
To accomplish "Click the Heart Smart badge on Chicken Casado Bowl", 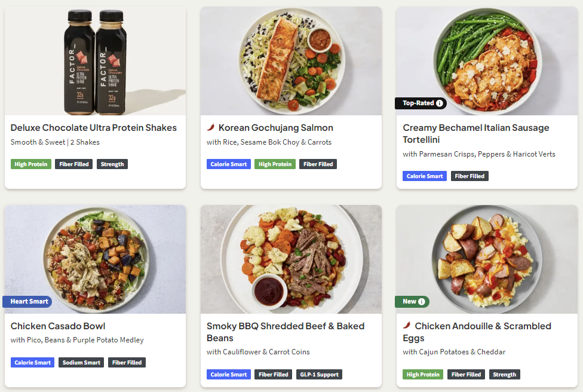I will [27, 302].
